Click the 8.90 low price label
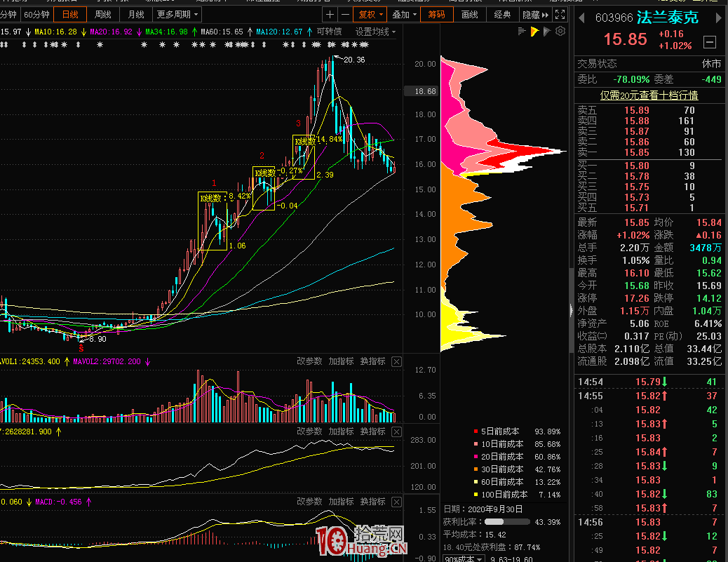The height and width of the screenshot is (562, 728). [x=97, y=339]
